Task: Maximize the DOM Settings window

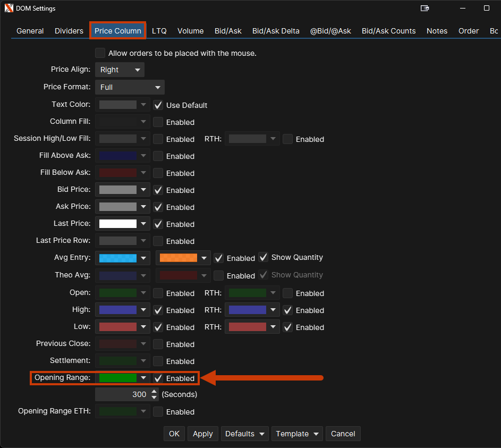Action: click(486, 9)
